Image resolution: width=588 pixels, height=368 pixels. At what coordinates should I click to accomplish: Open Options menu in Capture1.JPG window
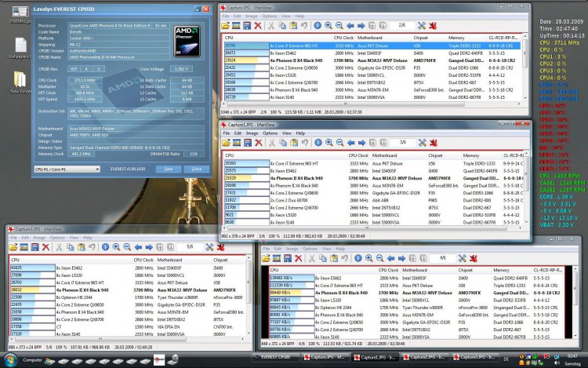point(270,133)
